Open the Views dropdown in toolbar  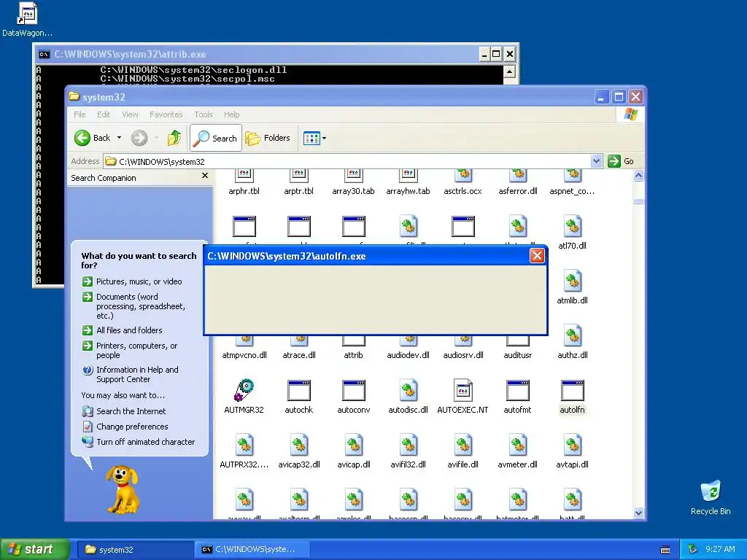coord(314,138)
